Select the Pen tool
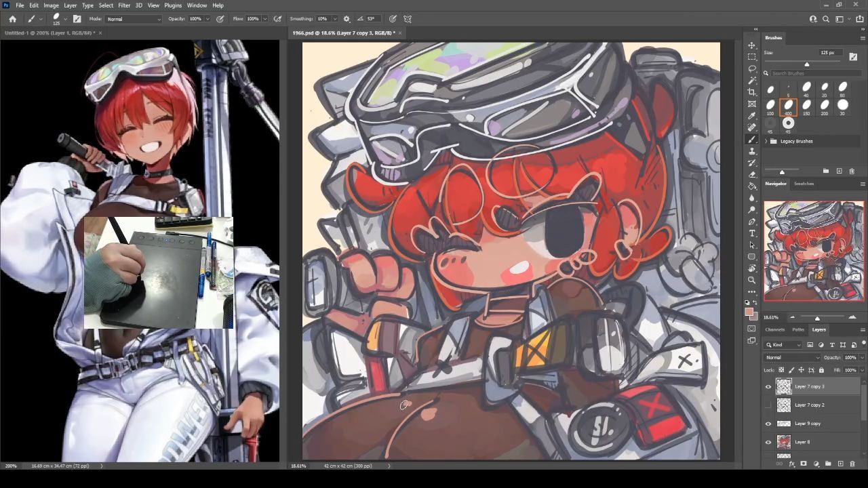This screenshot has height=488, width=868. 751,222
